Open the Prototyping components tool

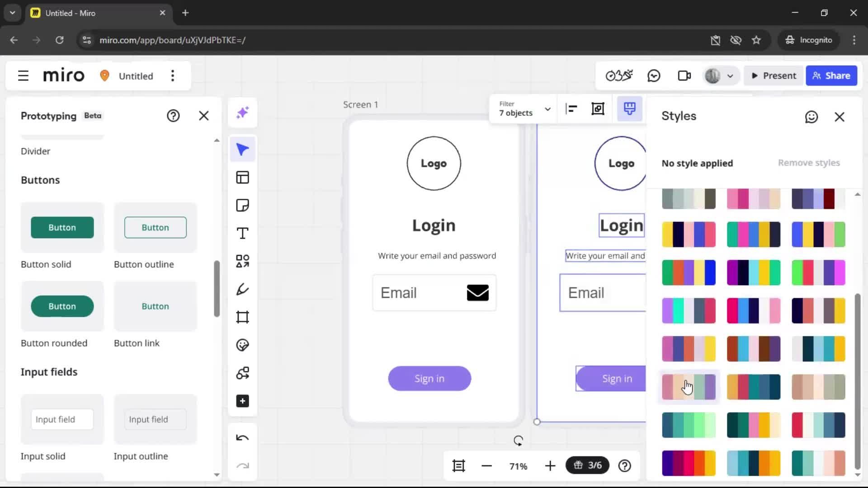click(x=243, y=373)
